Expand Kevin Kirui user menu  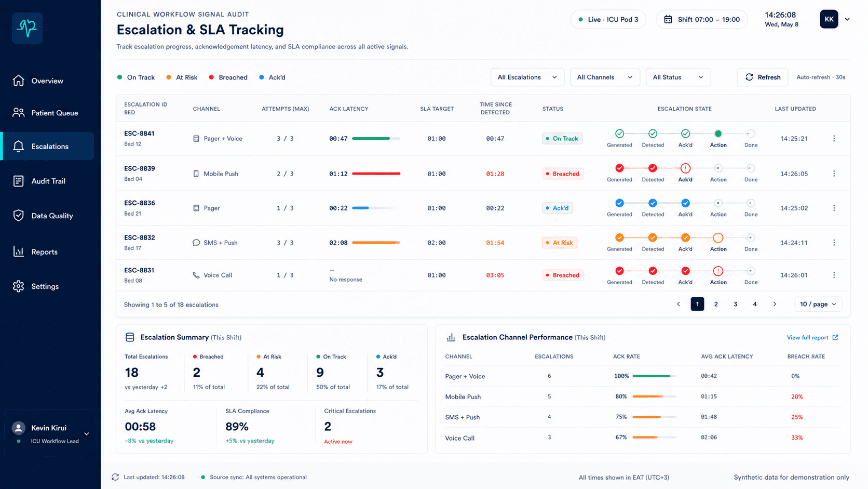87,433
